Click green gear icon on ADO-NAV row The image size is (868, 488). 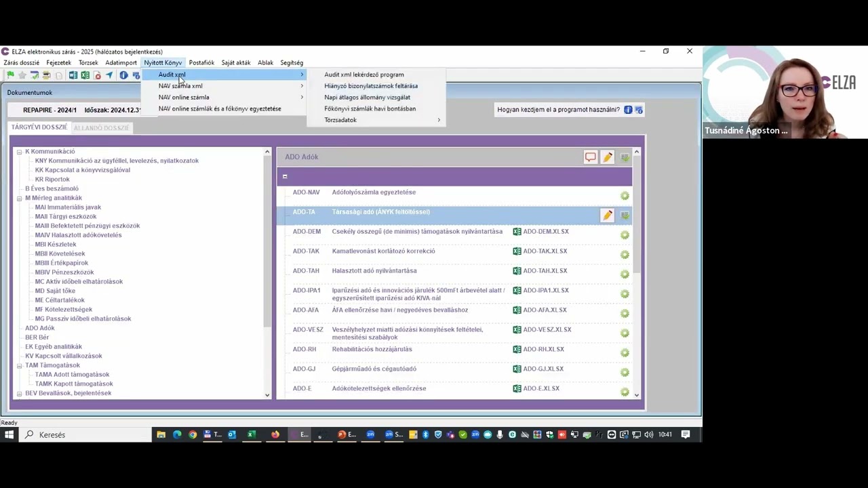[x=625, y=196]
